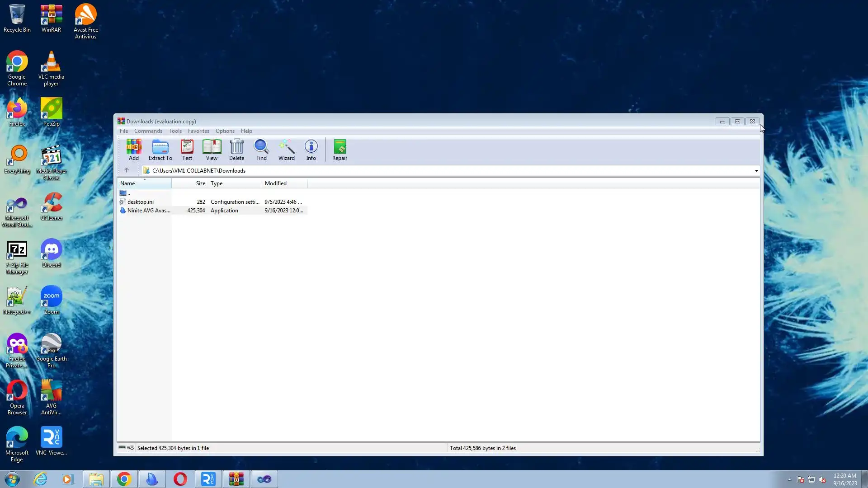Click the drive icon in status bar
868x488 pixels.
coord(122,448)
